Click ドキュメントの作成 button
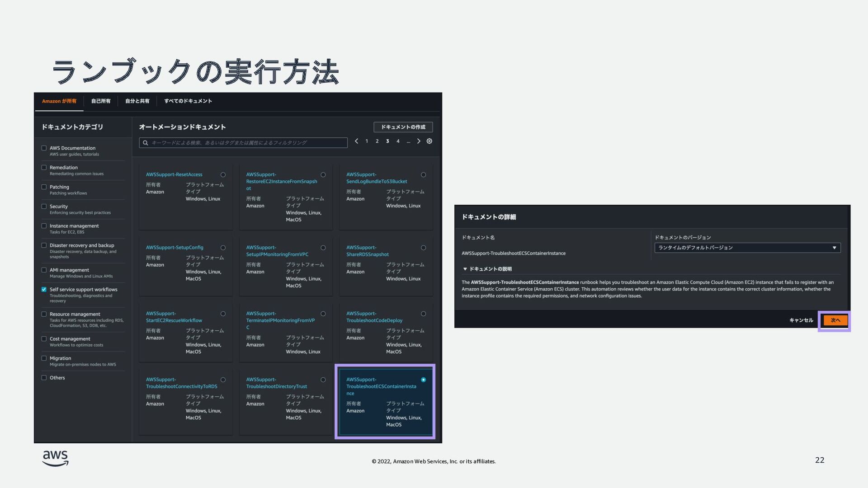Image resolution: width=868 pixels, height=488 pixels. [403, 127]
